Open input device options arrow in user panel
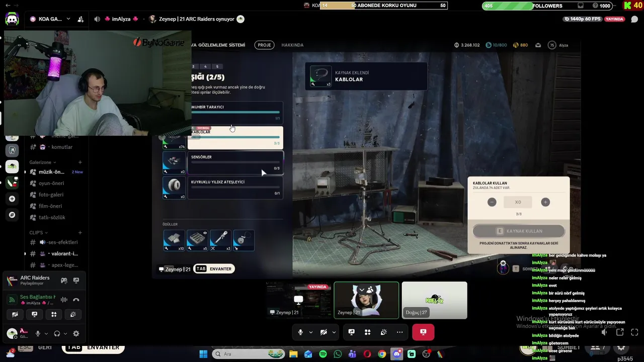644x362 pixels. point(46,333)
